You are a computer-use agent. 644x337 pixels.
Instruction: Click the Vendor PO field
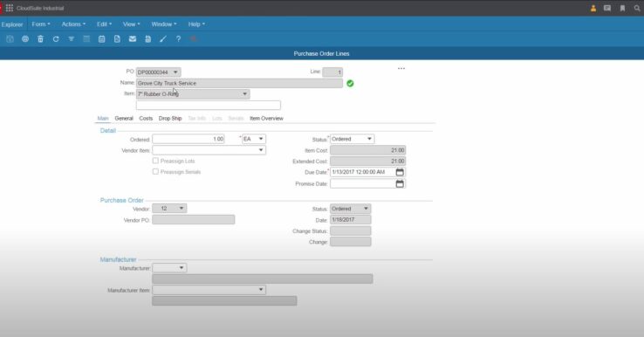[x=194, y=220]
